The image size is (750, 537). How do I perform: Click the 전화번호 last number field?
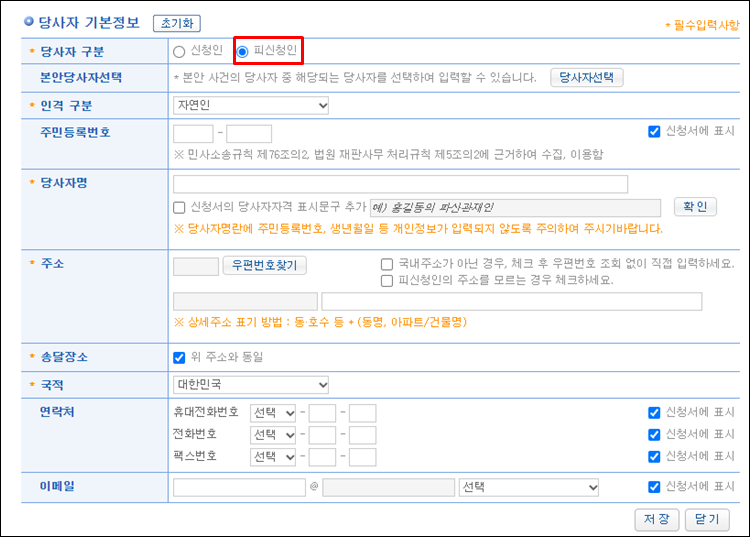pyautogui.click(x=363, y=435)
